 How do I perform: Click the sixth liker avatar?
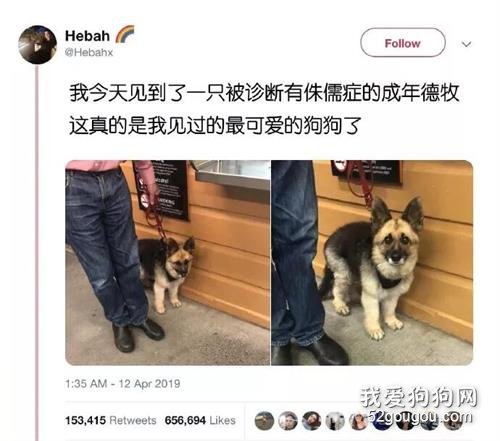[x=382, y=421]
